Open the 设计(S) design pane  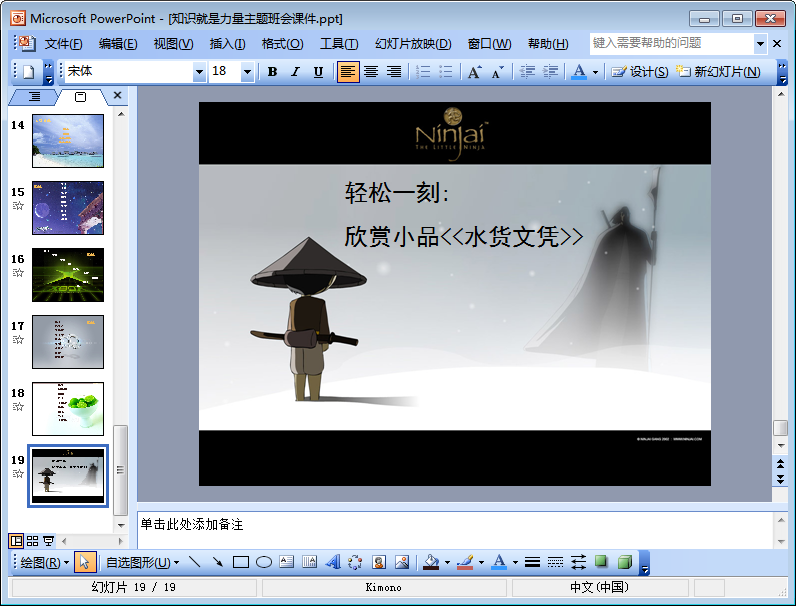[640, 72]
